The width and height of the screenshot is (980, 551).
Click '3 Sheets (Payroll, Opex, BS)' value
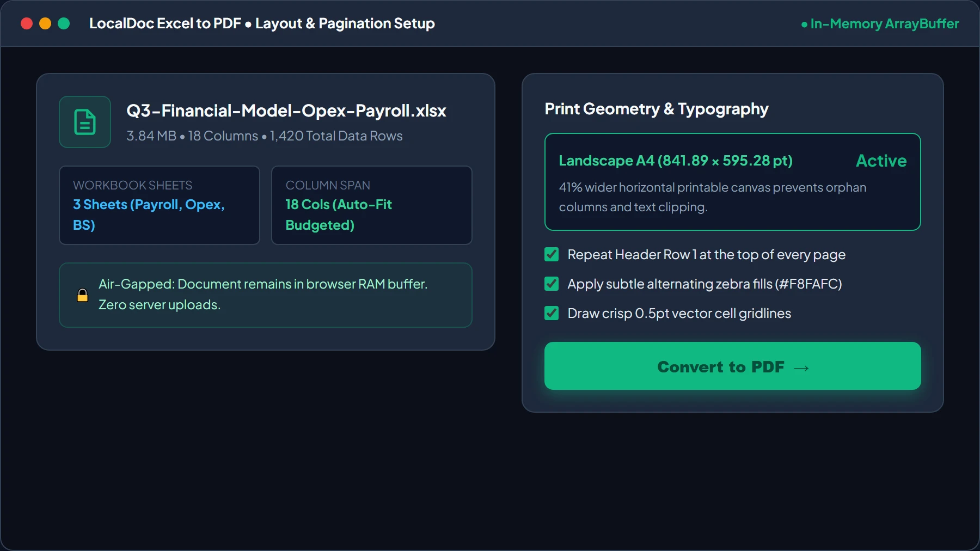pyautogui.click(x=149, y=215)
